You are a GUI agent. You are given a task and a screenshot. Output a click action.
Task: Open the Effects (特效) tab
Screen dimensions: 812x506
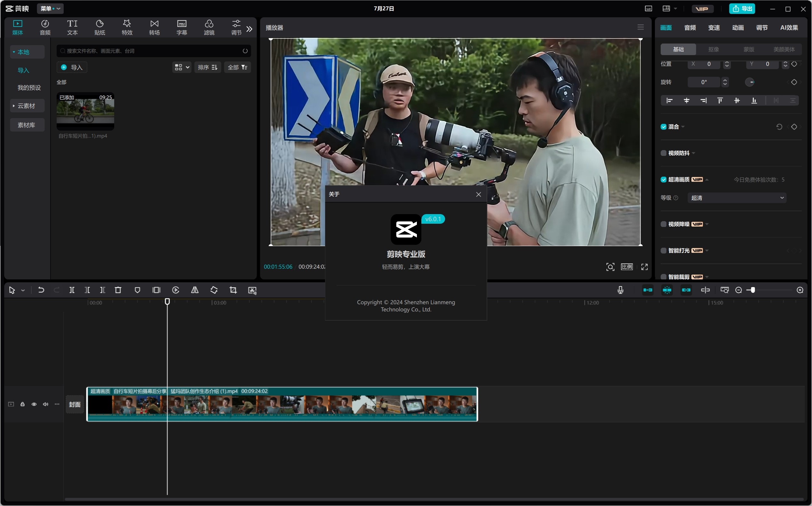pos(127,28)
